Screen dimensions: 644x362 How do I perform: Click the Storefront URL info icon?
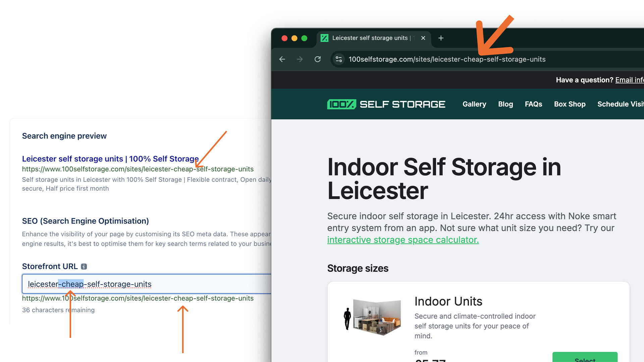84,266
